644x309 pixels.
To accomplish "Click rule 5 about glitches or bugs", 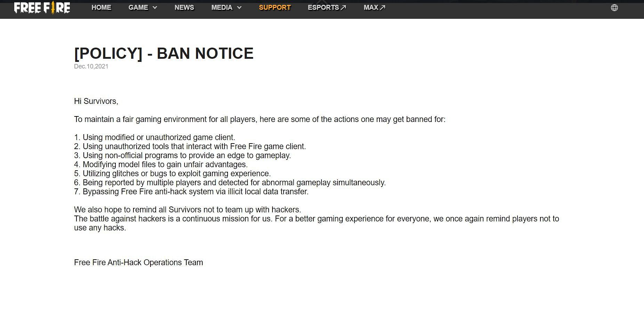I will 172,173.
